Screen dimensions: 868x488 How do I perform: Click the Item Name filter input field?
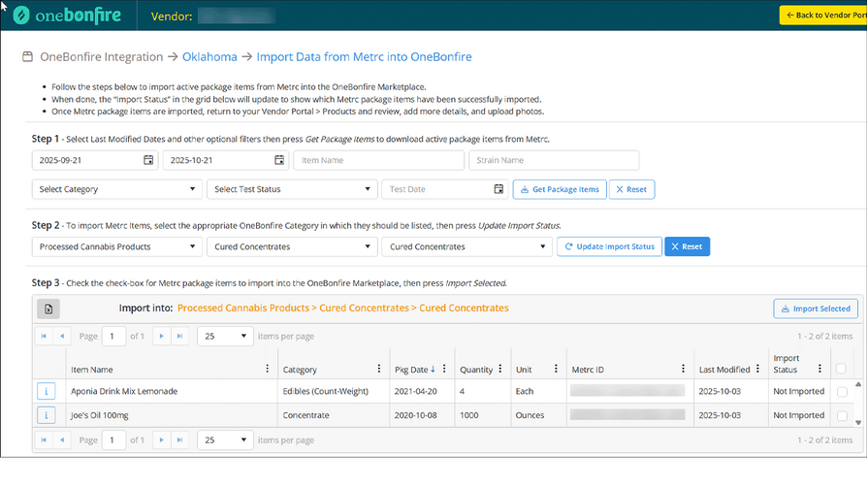tap(378, 160)
